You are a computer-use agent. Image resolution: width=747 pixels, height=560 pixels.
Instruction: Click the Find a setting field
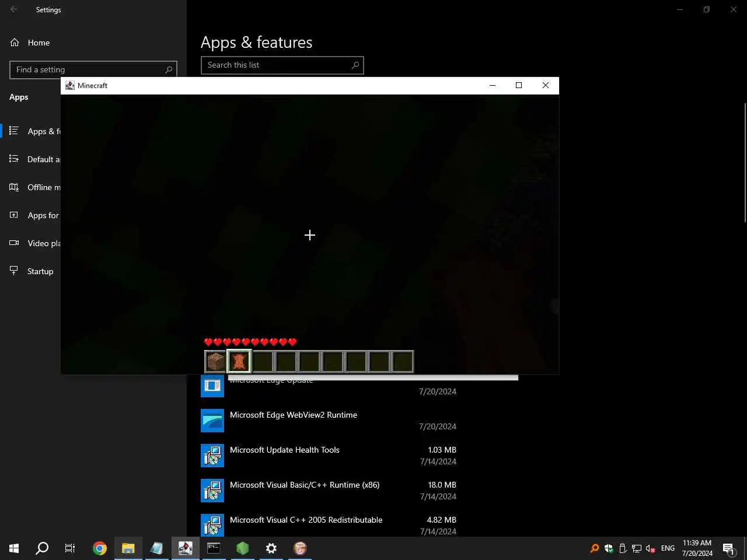pyautogui.click(x=93, y=69)
